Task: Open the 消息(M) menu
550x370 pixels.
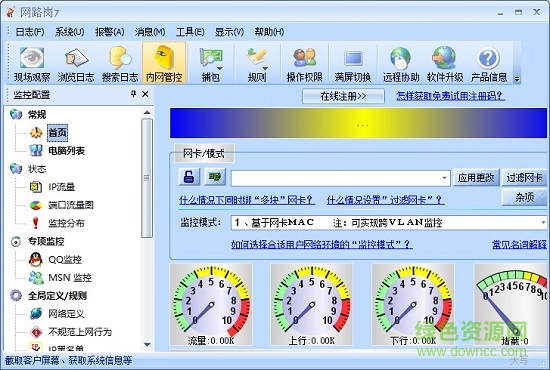Action: (x=150, y=32)
